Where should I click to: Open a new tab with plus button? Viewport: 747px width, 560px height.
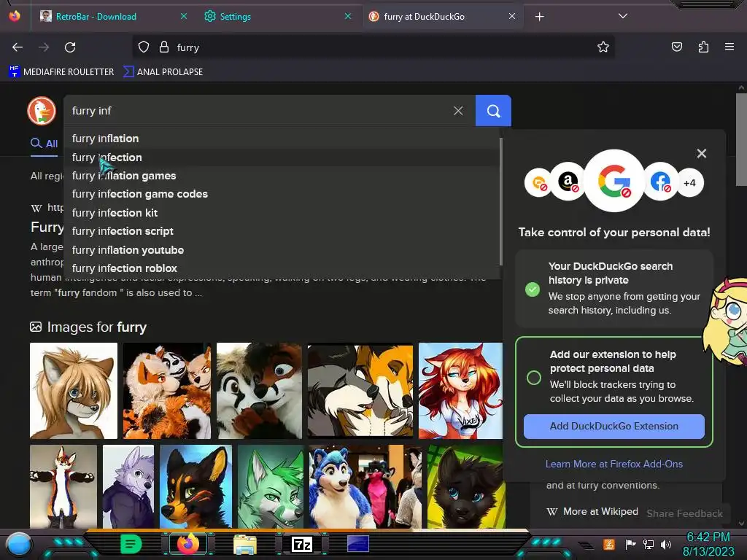539,17
